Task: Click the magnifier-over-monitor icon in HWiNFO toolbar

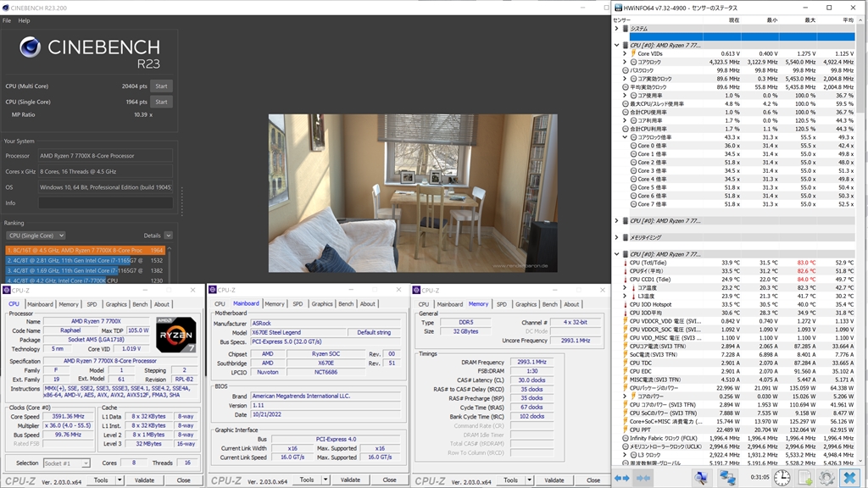Action: point(701,478)
